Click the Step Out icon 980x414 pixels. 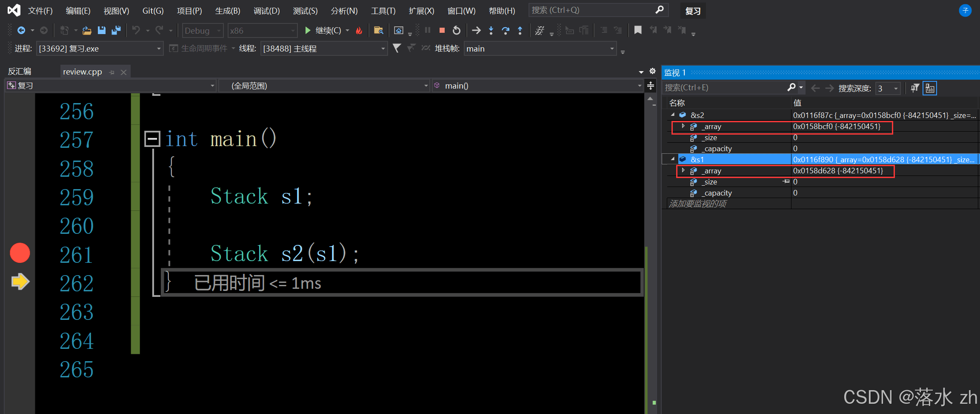tap(520, 30)
